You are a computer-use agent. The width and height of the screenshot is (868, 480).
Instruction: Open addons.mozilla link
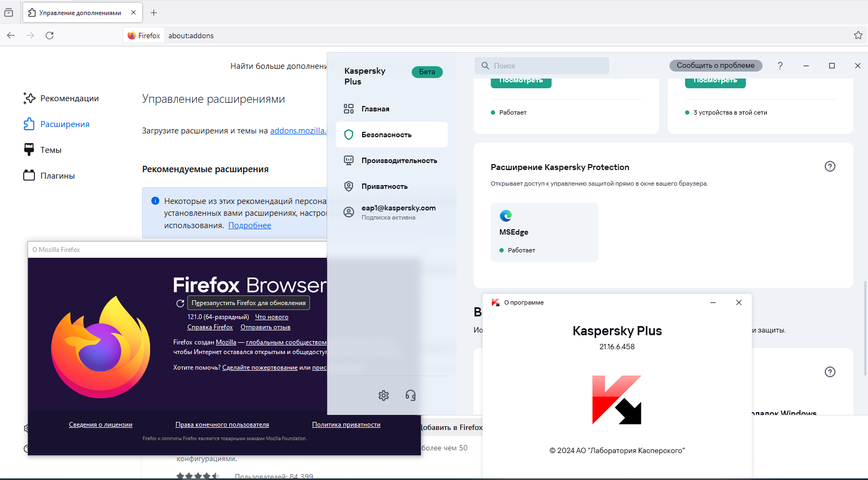point(298,131)
